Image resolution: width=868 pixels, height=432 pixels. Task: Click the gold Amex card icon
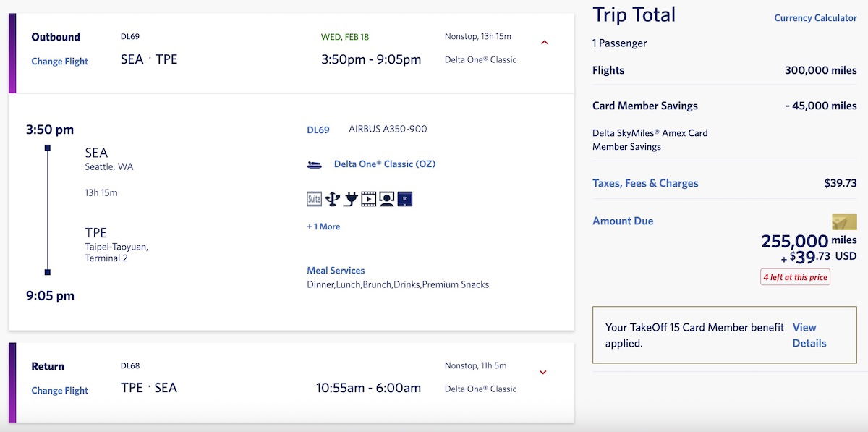pos(844,222)
